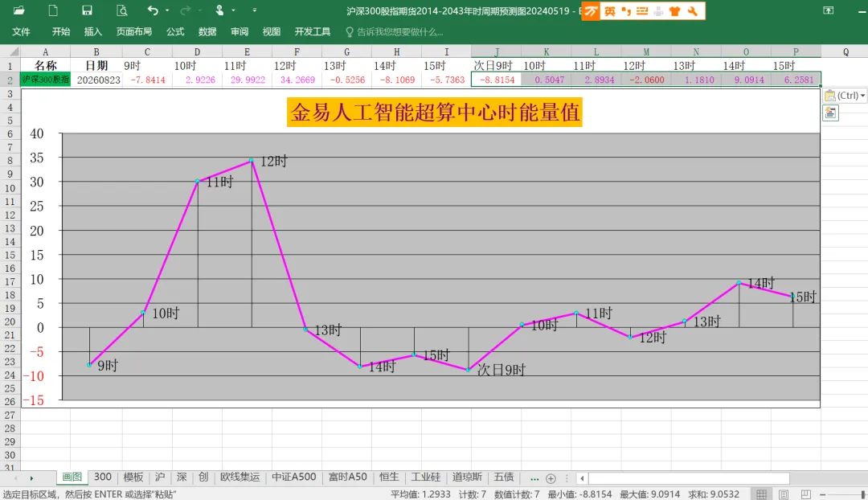This screenshot has width=868, height=500.
Task: Click the orange Wubi IME logo icon
Action: click(591, 11)
